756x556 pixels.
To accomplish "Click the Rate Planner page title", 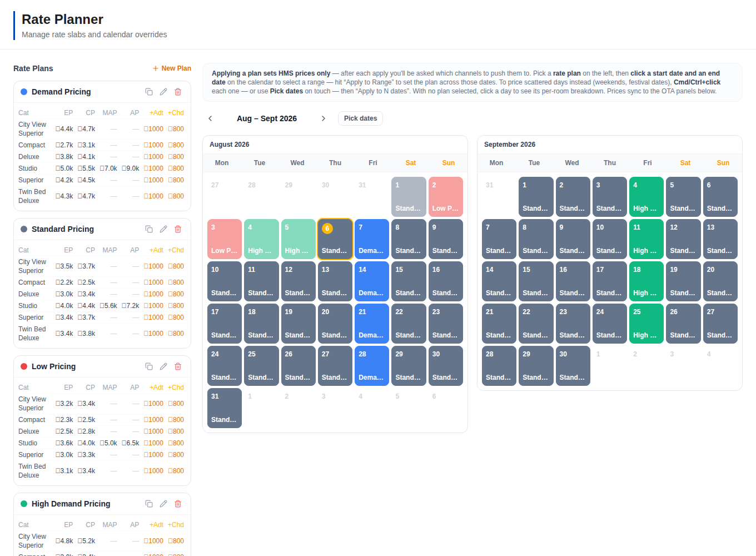I will click(62, 19).
